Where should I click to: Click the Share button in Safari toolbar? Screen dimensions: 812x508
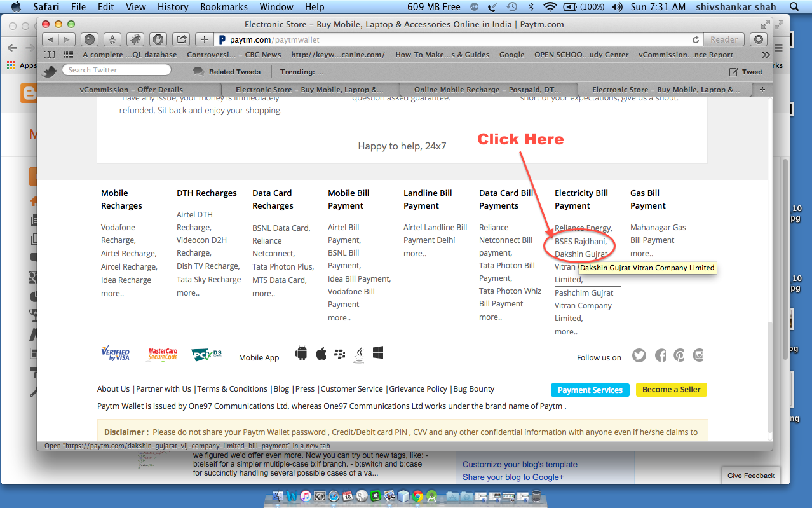(181, 39)
